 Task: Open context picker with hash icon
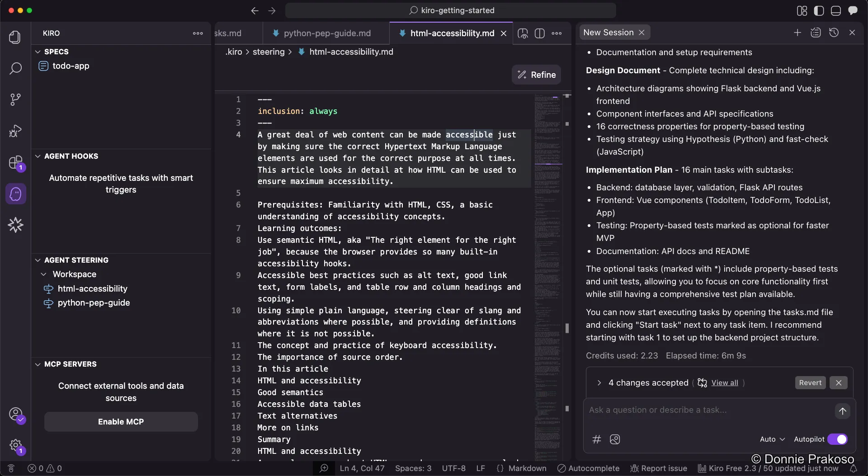point(597,439)
